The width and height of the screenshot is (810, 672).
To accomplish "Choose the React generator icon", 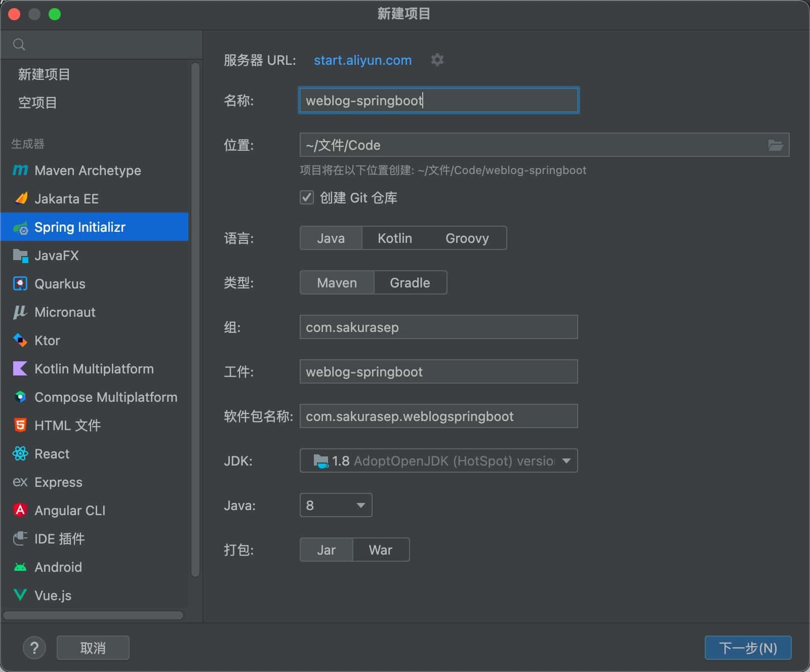I will 20,454.
